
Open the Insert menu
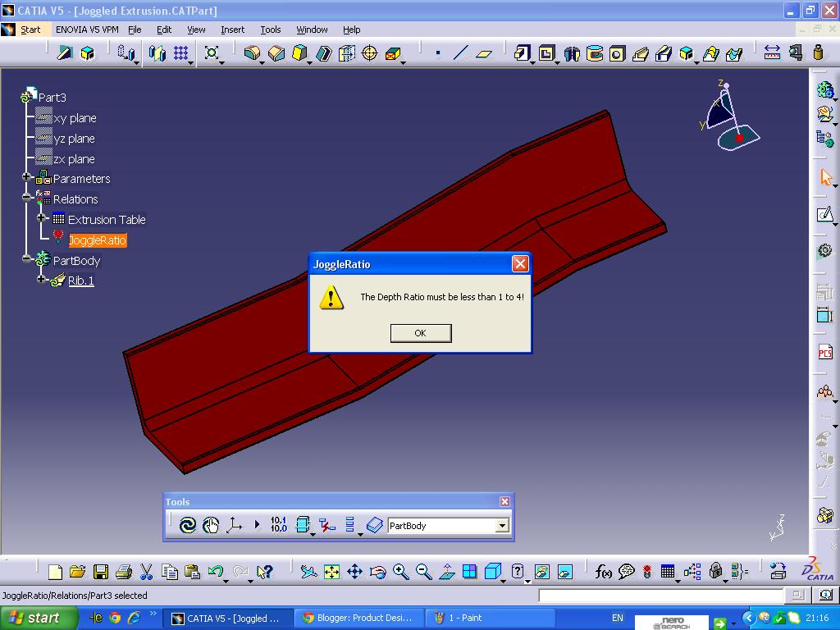pos(232,30)
